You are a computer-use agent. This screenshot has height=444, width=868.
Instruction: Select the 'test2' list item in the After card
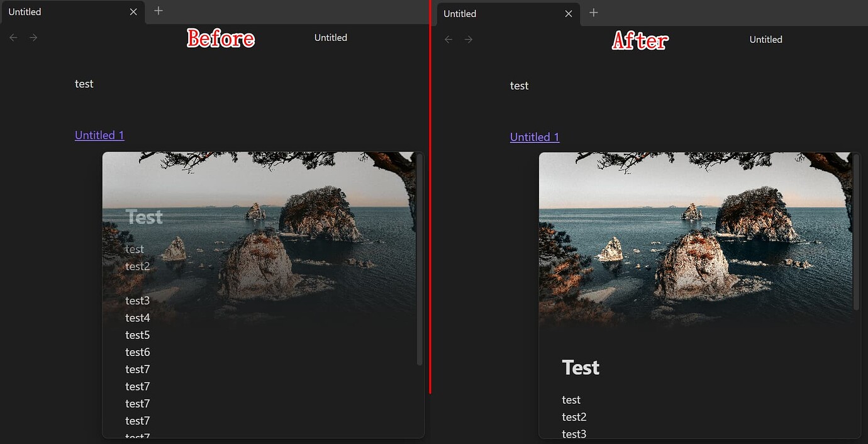574,416
